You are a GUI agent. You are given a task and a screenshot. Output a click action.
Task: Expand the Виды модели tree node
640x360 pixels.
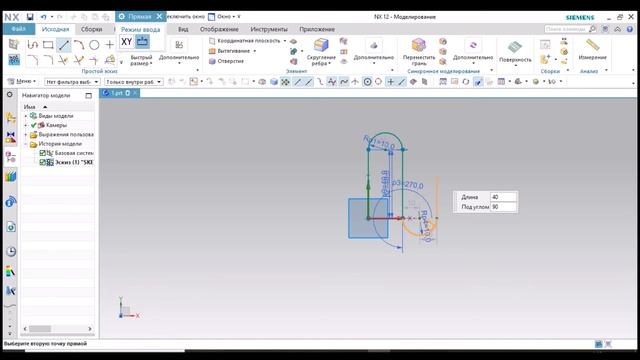(x=26, y=116)
